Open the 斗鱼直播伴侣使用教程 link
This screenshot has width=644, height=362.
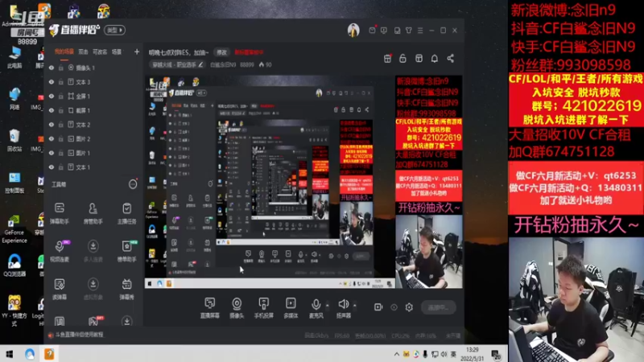point(79,335)
